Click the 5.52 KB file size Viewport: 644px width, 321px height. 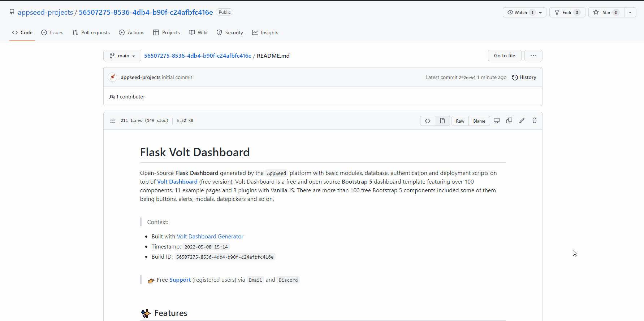(x=185, y=121)
